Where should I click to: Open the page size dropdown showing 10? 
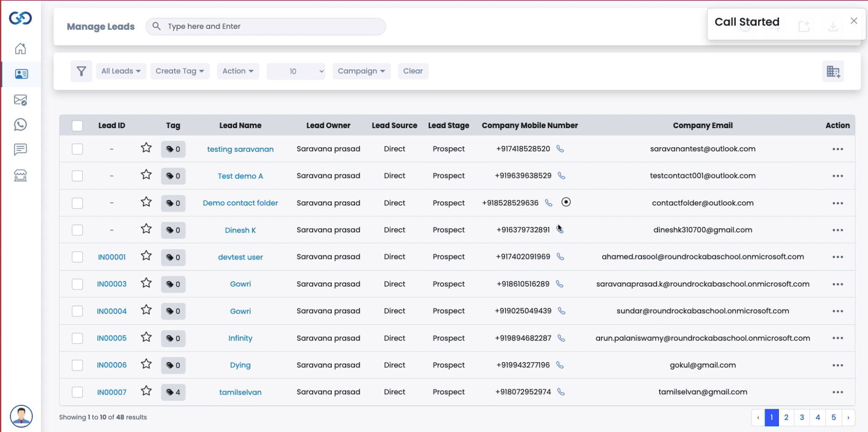pos(296,71)
